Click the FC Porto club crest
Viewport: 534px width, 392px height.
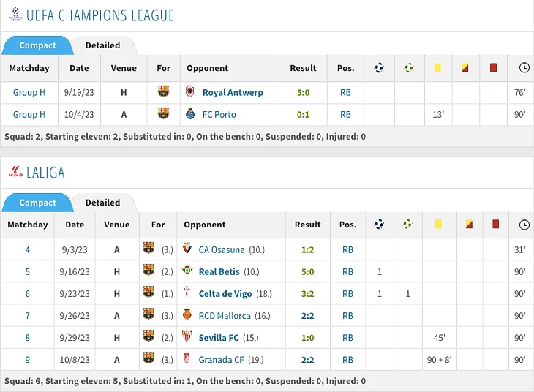click(190, 113)
